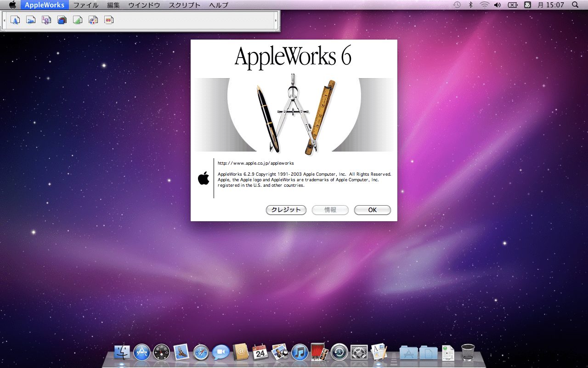The width and height of the screenshot is (588, 368).
Task: Create a new Database document
Action: (x=62, y=20)
